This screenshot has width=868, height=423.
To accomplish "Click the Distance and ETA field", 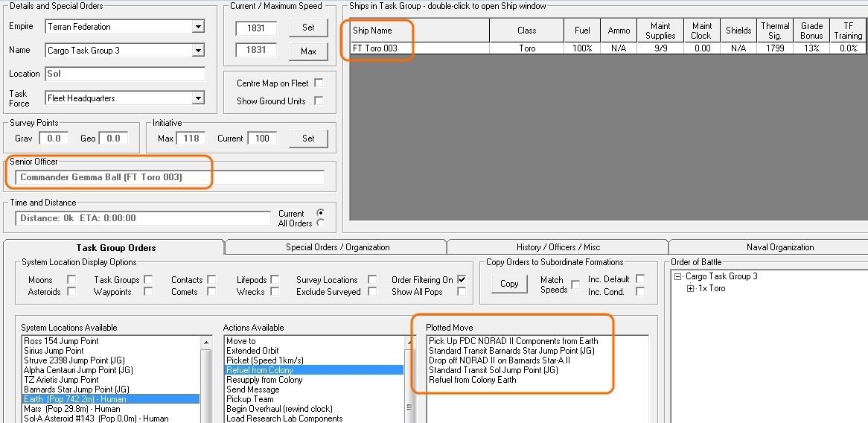I will [143, 218].
